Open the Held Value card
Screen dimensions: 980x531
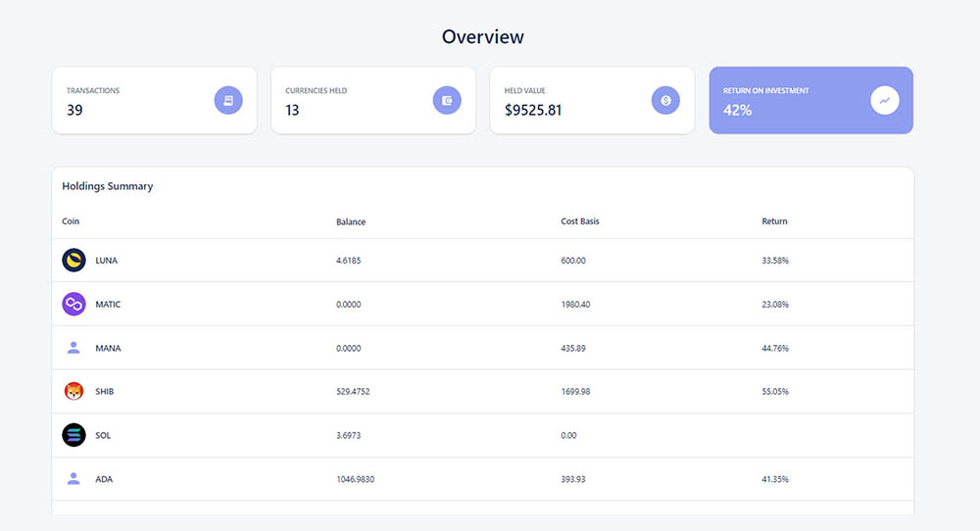(x=592, y=100)
